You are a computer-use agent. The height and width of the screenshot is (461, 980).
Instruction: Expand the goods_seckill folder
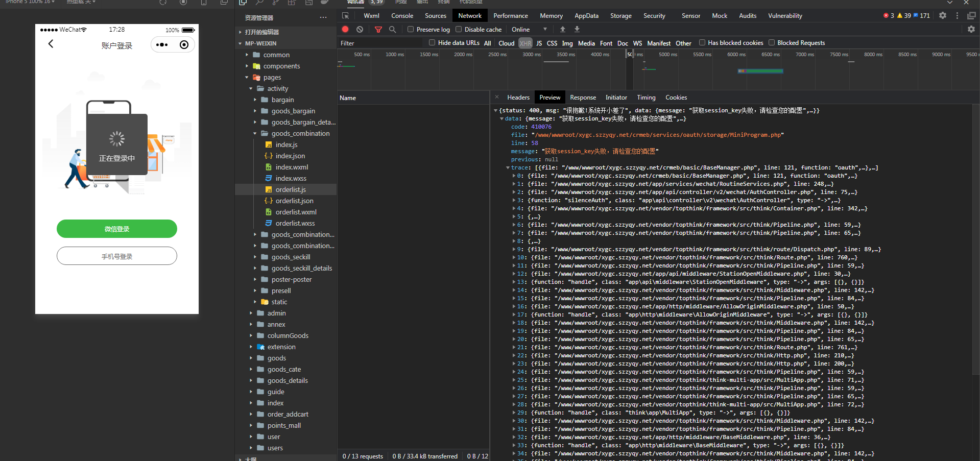coord(255,257)
